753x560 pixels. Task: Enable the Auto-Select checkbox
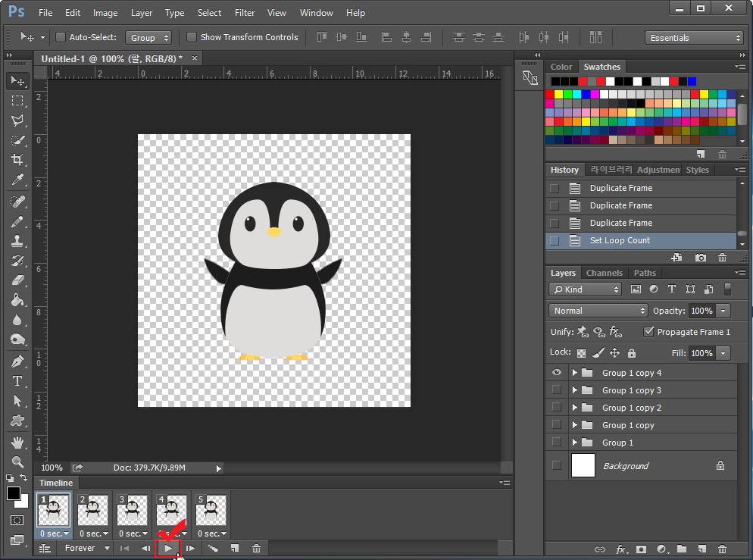pos(61,37)
